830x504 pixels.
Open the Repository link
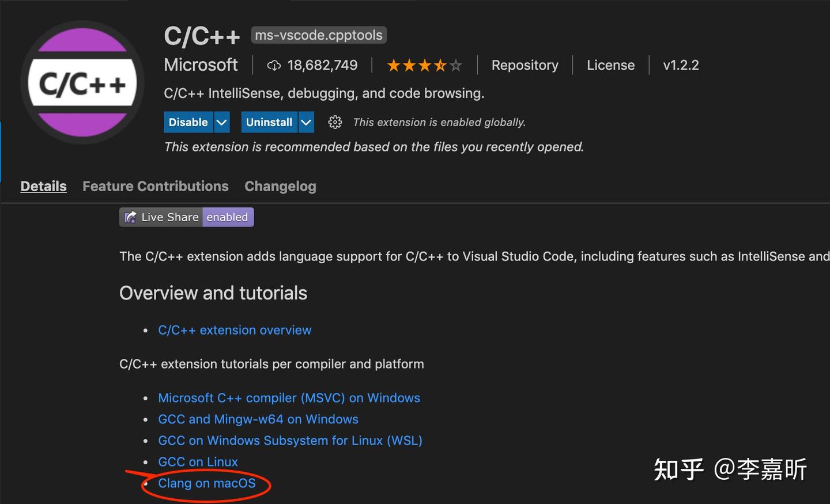click(x=525, y=65)
